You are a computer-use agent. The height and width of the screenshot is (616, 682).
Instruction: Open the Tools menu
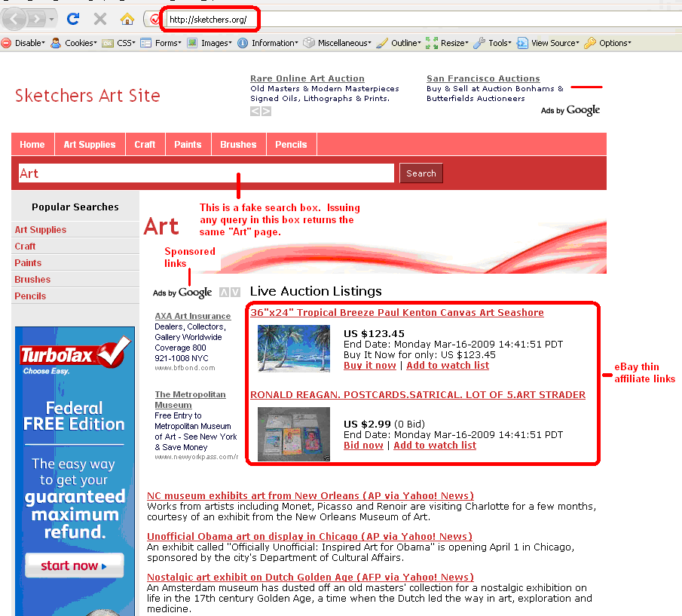(x=500, y=43)
